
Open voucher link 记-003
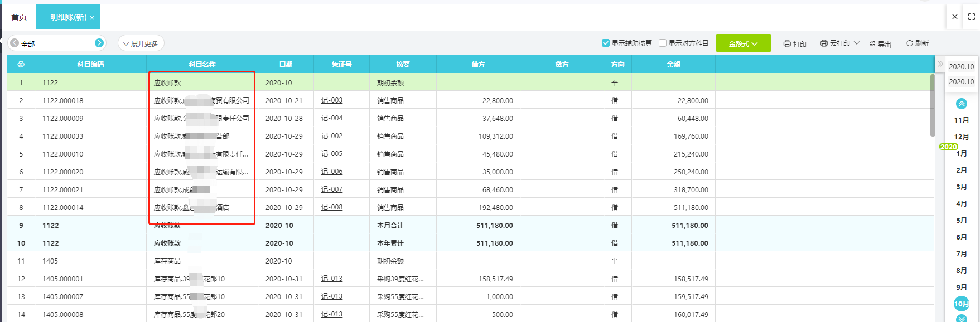[x=332, y=100]
